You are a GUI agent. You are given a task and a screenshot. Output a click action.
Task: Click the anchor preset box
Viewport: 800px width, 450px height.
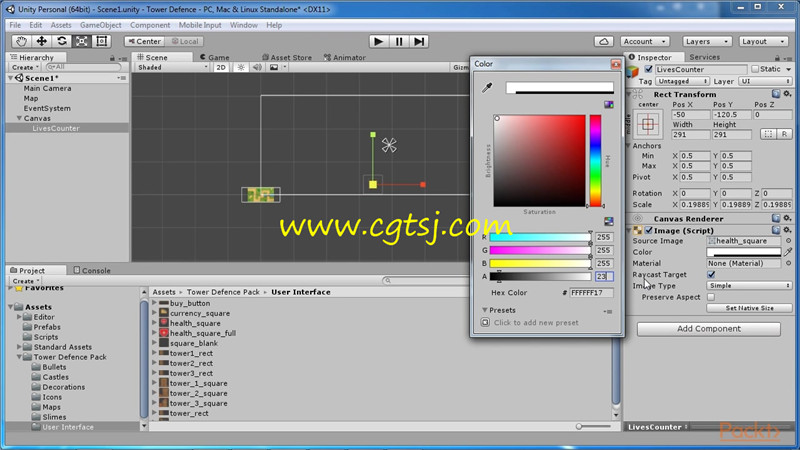click(648, 124)
